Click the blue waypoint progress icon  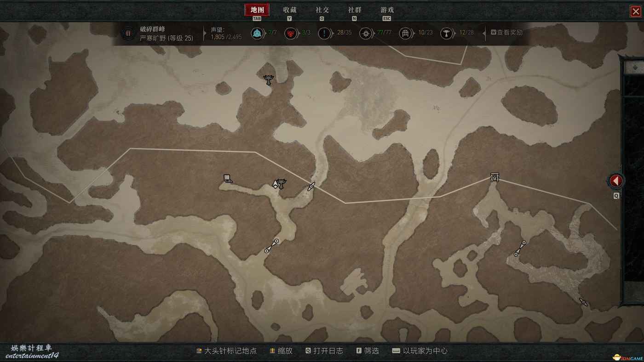258,33
